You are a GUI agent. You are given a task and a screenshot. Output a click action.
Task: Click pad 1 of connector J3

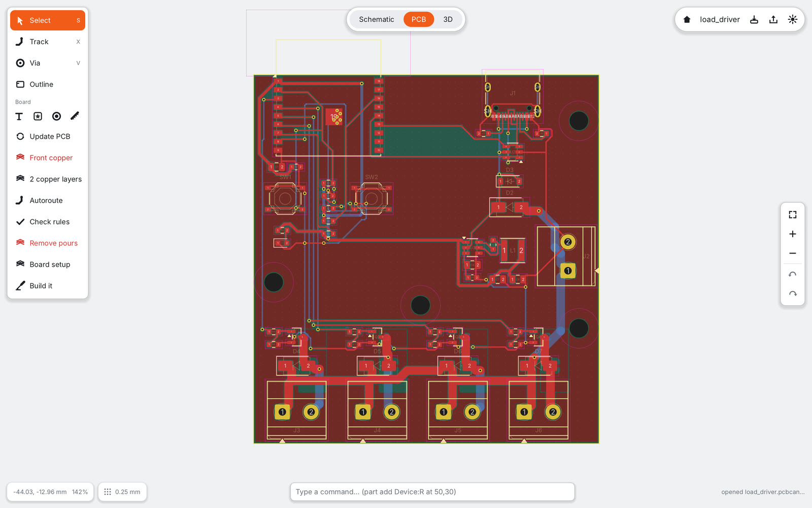(x=282, y=412)
